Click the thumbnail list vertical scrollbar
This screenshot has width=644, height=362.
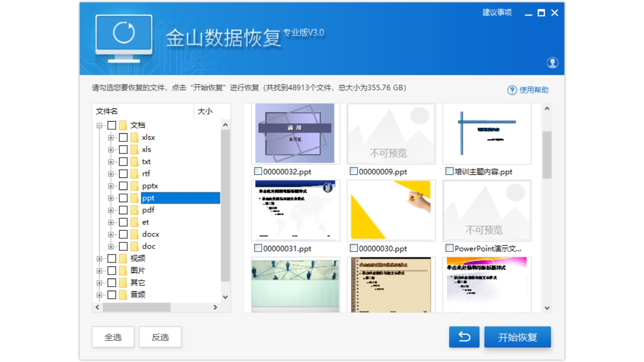click(x=547, y=155)
